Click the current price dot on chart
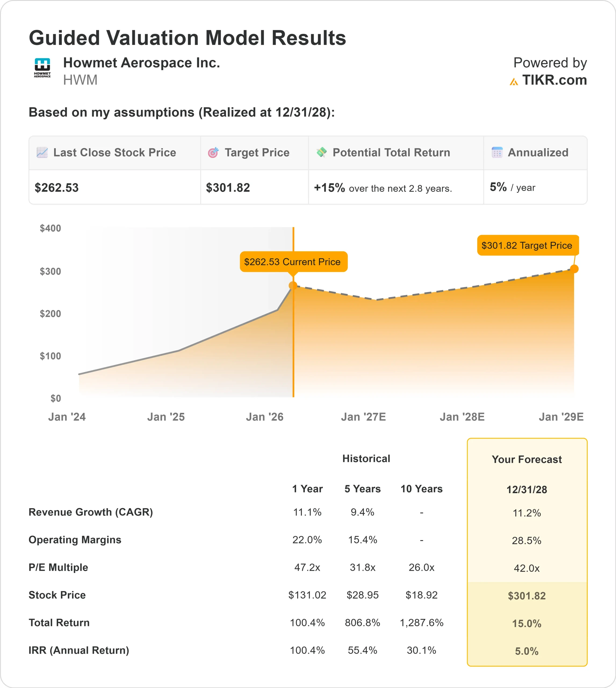Viewport: 616px width, 688px height. tap(293, 286)
